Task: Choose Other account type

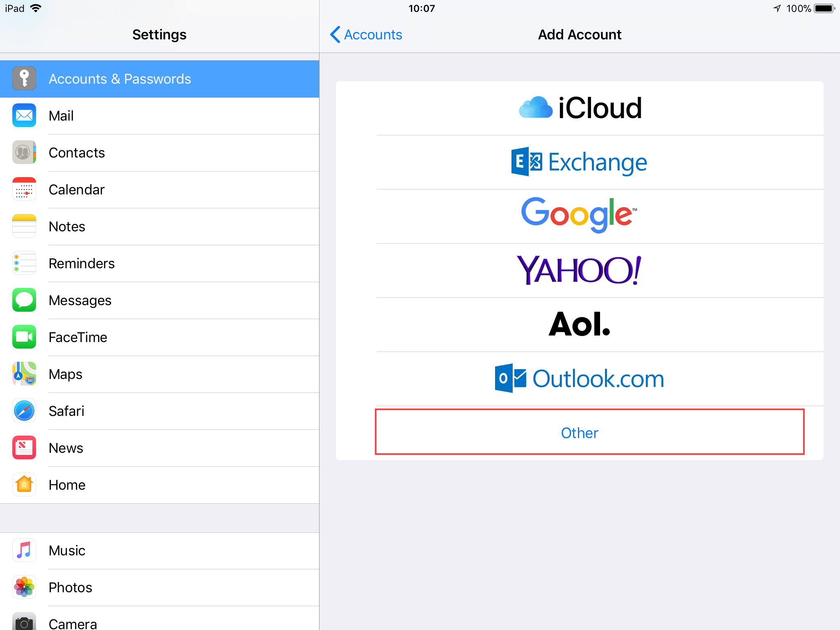Action: [x=579, y=433]
